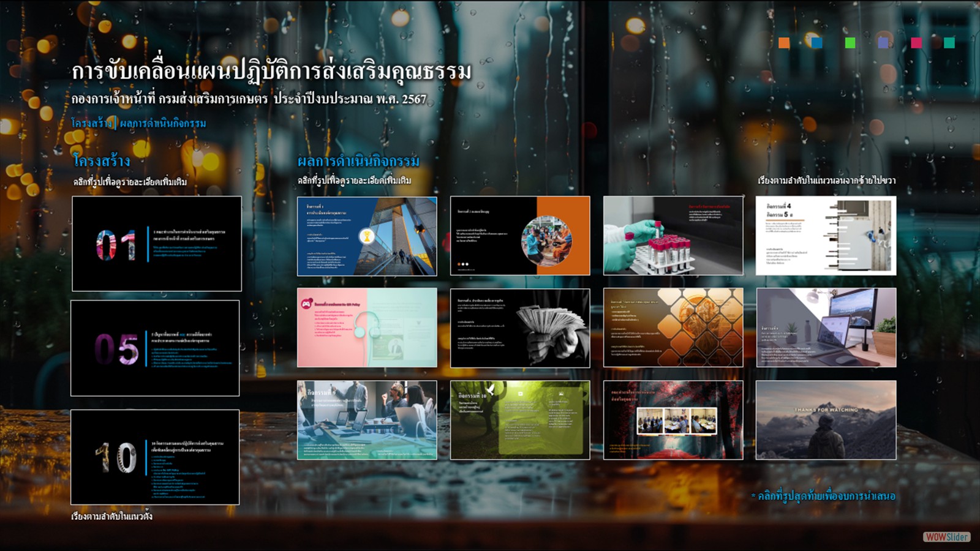The width and height of the screenshot is (980, 551).
Task: Open the slide thumbnail numbered 05
Action: coord(155,348)
